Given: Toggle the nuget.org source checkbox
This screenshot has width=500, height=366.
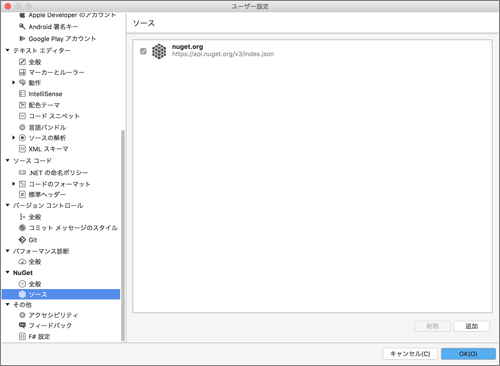Looking at the screenshot, I should point(143,51).
